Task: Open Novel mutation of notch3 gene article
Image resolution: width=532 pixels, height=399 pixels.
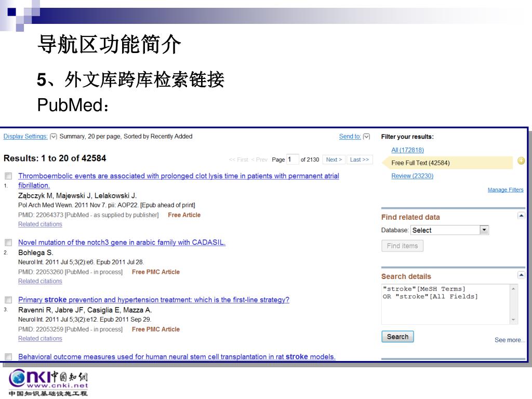Action: pyautogui.click(x=122, y=242)
